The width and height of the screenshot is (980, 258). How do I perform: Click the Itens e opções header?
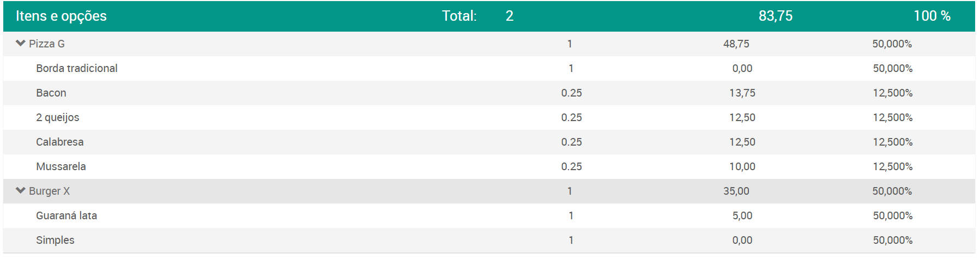tap(61, 16)
